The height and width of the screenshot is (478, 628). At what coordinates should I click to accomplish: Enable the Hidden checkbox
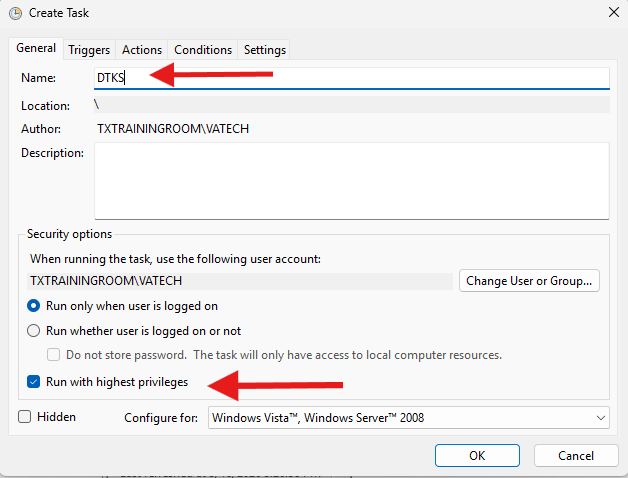click(24, 417)
